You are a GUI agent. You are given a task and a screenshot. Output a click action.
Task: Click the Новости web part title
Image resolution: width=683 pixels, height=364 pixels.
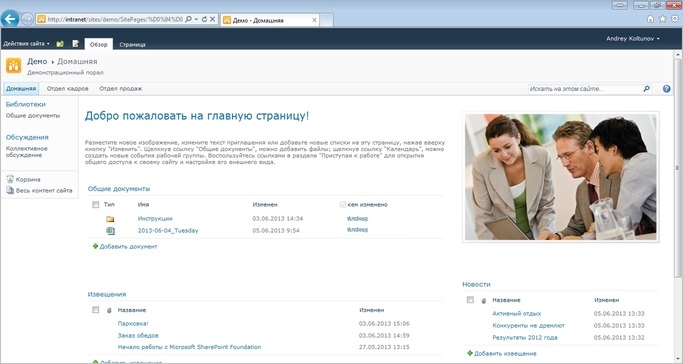coord(477,284)
